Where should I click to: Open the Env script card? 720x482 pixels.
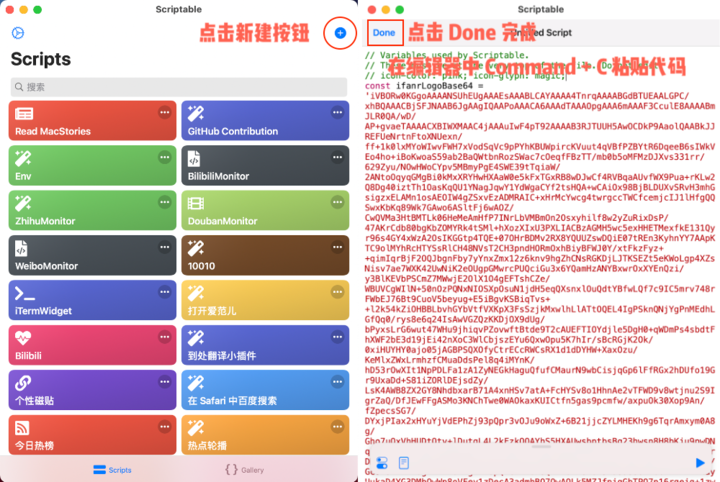[92, 166]
